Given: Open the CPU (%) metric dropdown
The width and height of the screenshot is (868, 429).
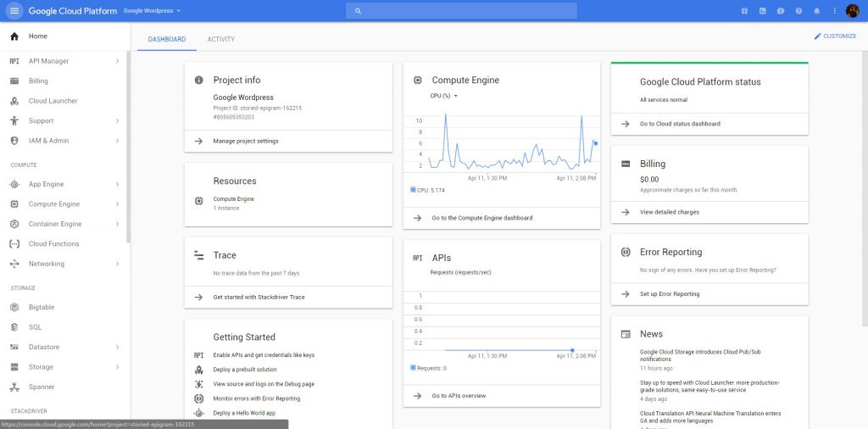Looking at the screenshot, I should coord(444,96).
